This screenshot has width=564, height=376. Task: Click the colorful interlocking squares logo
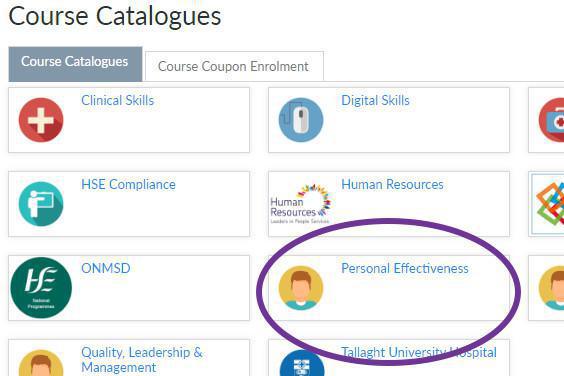(x=550, y=204)
